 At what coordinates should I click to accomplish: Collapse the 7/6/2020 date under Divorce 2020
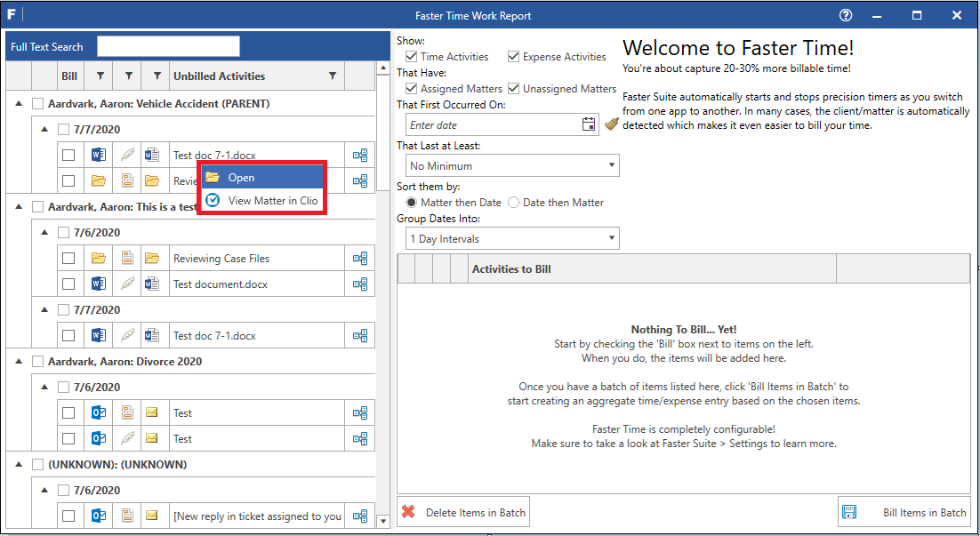pos(44,388)
